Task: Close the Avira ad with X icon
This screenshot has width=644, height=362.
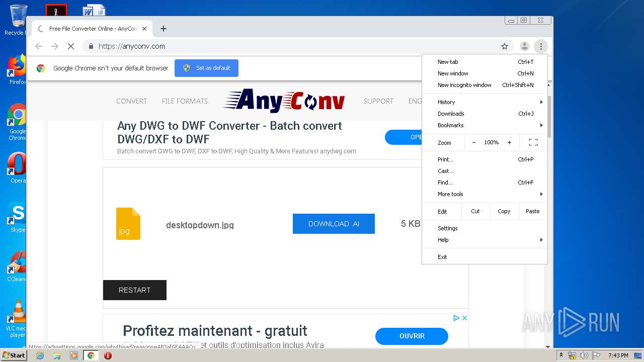Action: (x=464, y=318)
